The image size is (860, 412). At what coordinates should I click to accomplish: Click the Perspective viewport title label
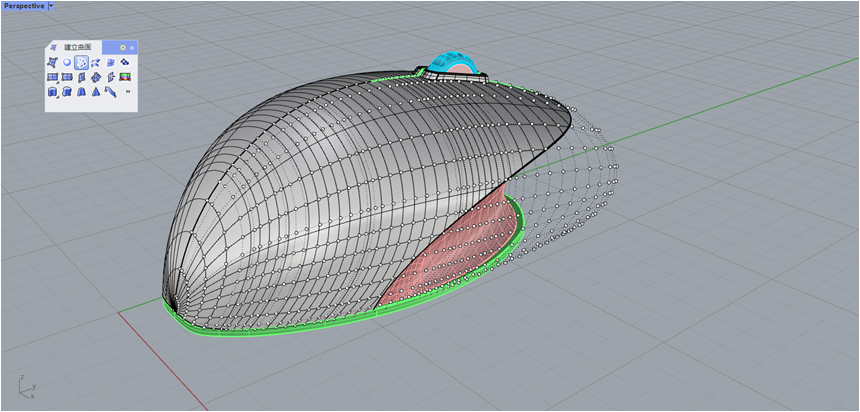(x=24, y=6)
